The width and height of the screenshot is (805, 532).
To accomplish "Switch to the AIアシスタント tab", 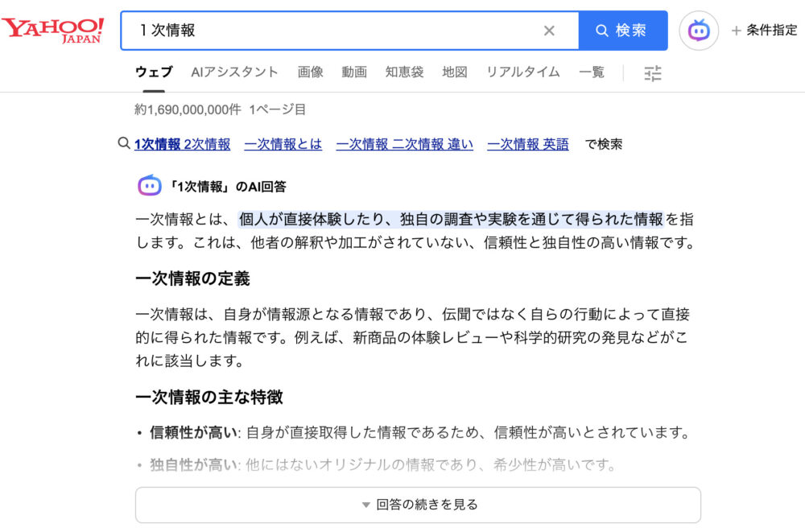I will [234, 72].
